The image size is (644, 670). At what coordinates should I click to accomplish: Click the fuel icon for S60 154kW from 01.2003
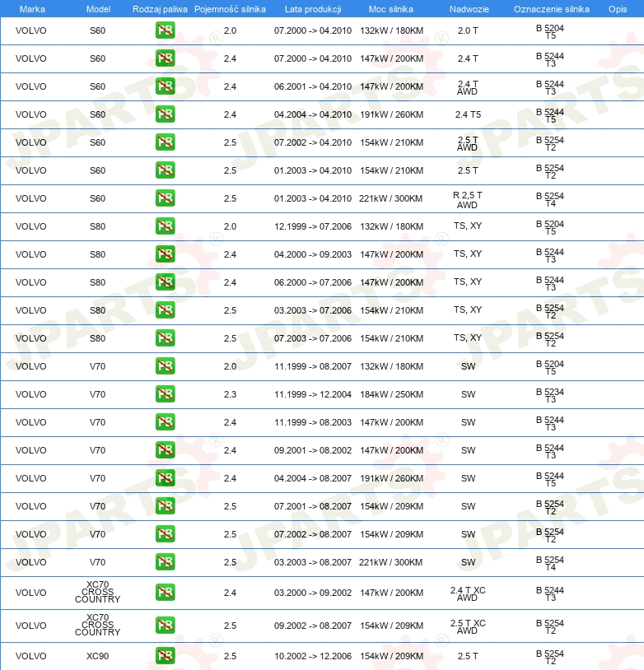point(165,170)
